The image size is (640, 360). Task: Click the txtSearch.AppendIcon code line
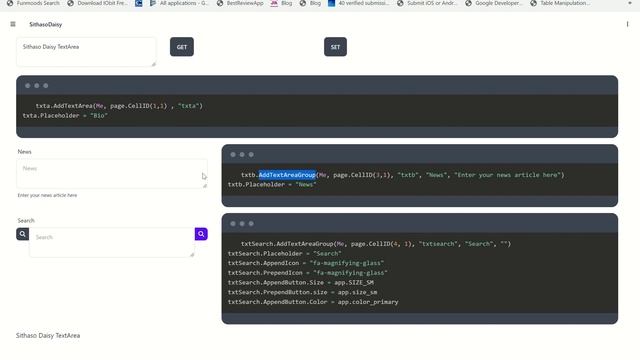[x=306, y=263]
